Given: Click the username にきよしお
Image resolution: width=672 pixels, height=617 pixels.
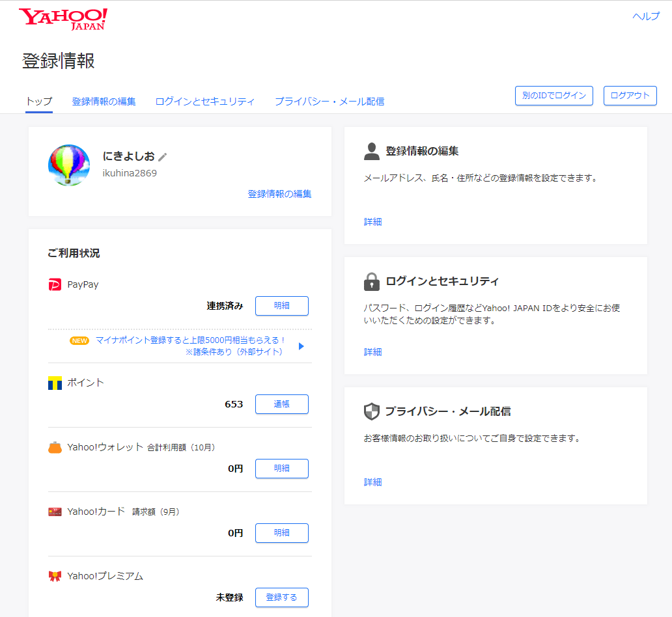Looking at the screenshot, I should tap(128, 156).
